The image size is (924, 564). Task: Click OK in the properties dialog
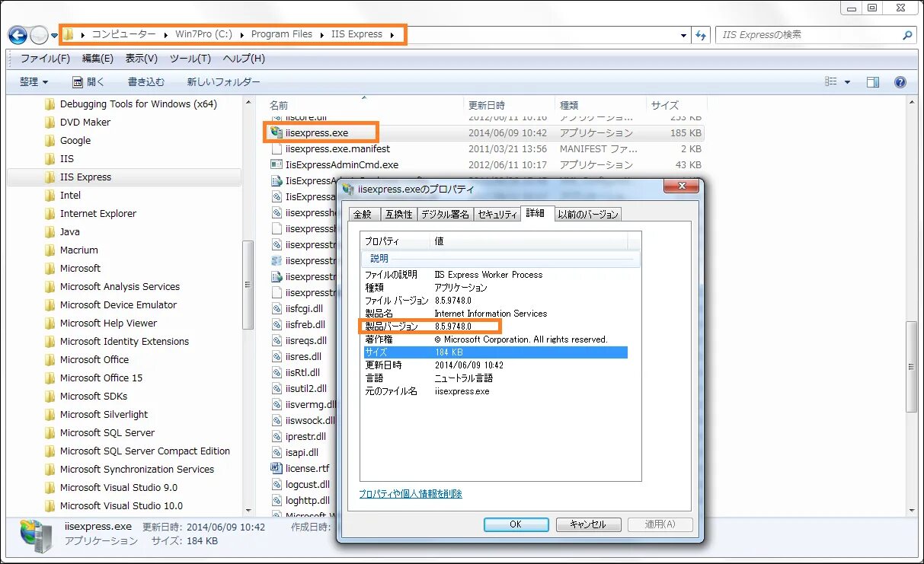click(x=516, y=524)
